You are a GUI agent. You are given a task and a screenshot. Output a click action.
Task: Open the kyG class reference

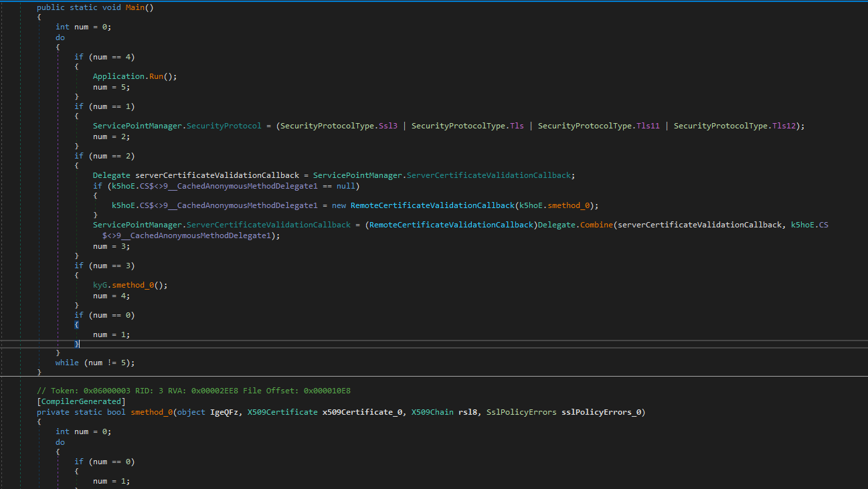tap(100, 285)
